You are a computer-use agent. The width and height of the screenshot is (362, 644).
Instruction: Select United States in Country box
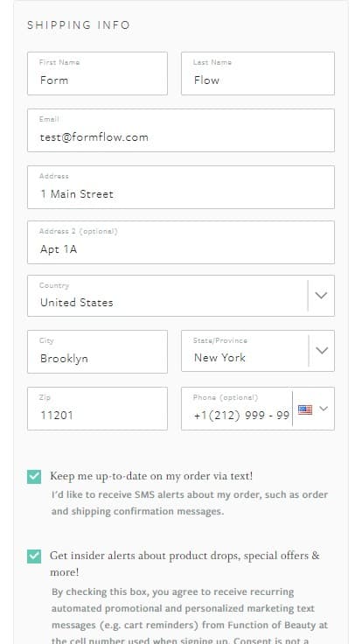click(76, 303)
